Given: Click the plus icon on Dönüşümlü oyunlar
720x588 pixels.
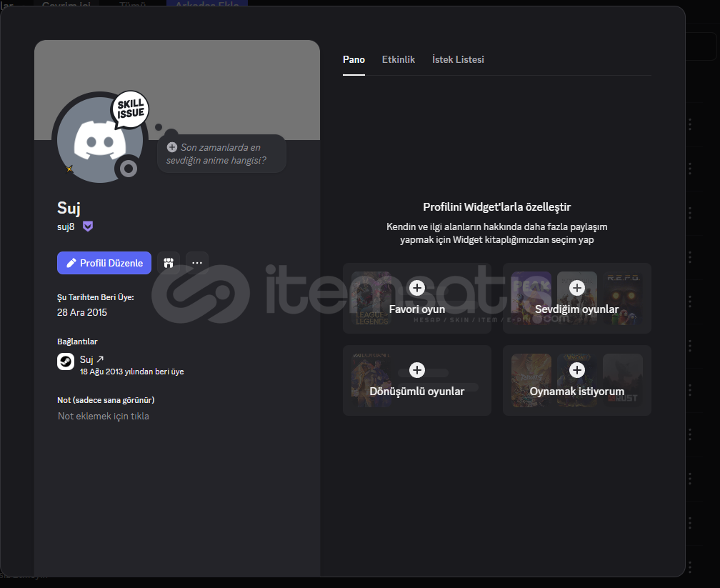Looking at the screenshot, I should [x=417, y=370].
